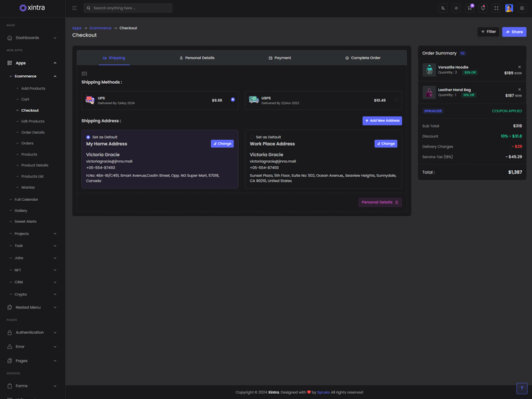532x399 pixels.
Task: Open the shopping cart icon in header
Action: tap(469, 8)
